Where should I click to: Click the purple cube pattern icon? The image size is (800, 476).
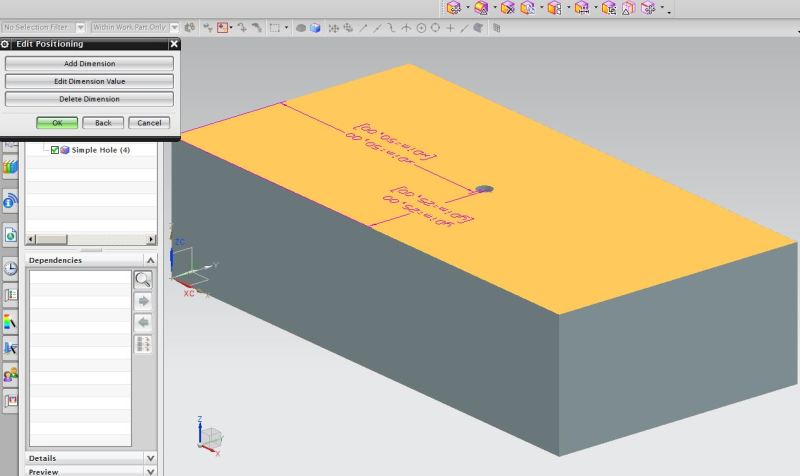coord(648,8)
